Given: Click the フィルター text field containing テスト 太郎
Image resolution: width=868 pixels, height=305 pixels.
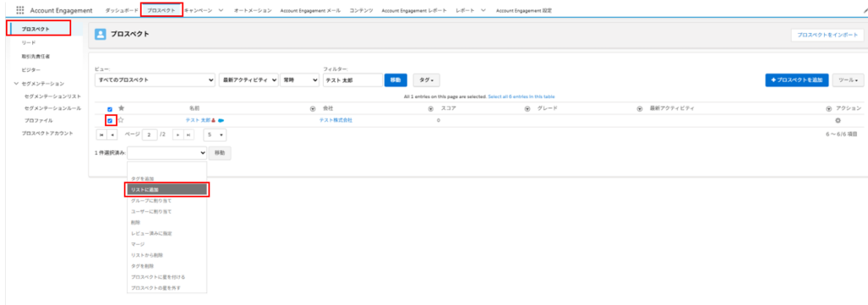Looking at the screenshot, I should pos(353,80).
